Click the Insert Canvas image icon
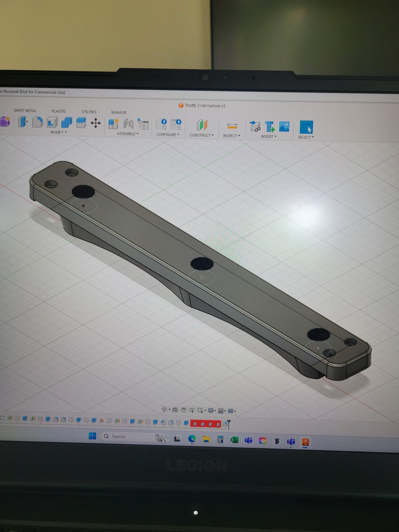Viewport: 399px width, 532px height. (284, 127)
